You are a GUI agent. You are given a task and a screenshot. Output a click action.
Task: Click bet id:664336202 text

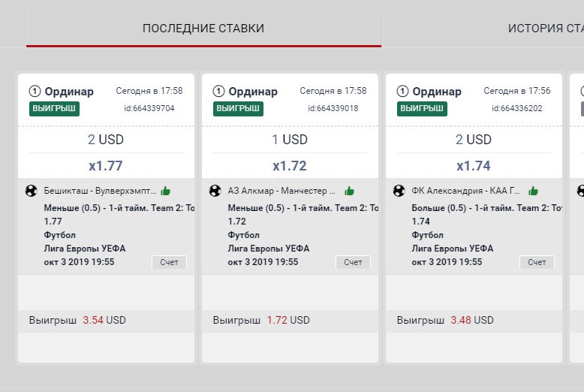pos(517,108)
